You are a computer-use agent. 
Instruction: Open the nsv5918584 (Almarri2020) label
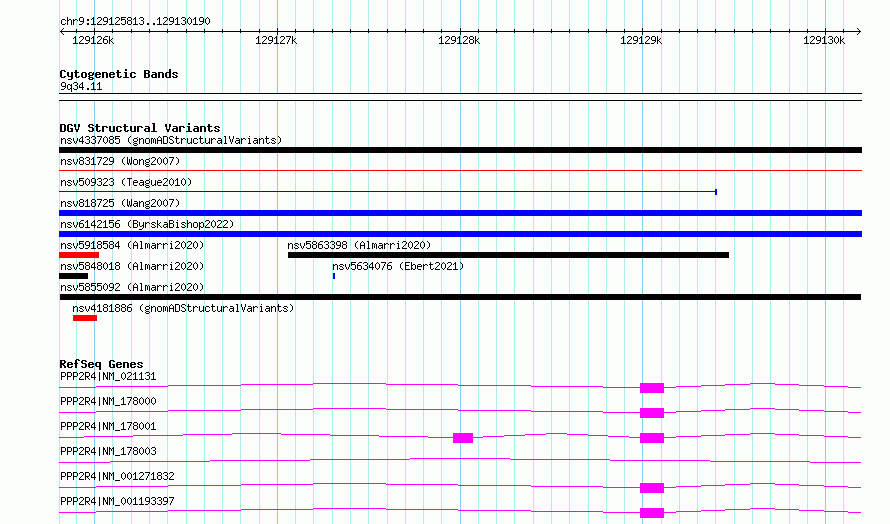132,245
